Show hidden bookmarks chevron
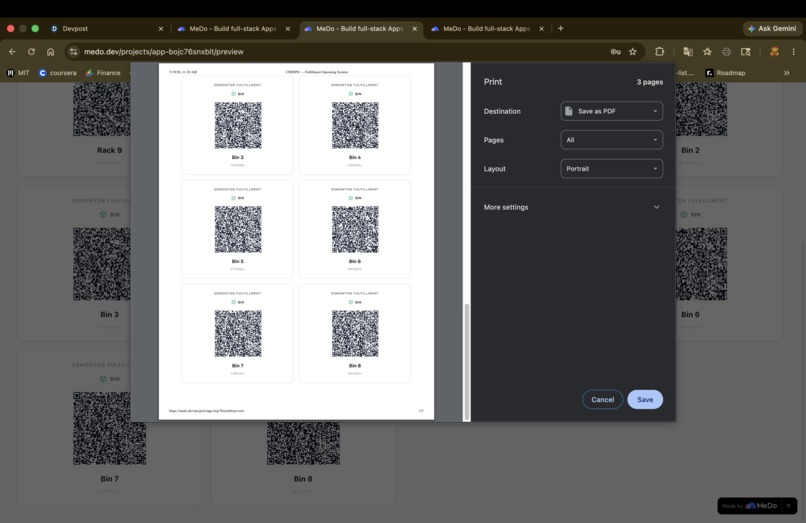This screenshot has width=806, height=523. click(786, 73)
